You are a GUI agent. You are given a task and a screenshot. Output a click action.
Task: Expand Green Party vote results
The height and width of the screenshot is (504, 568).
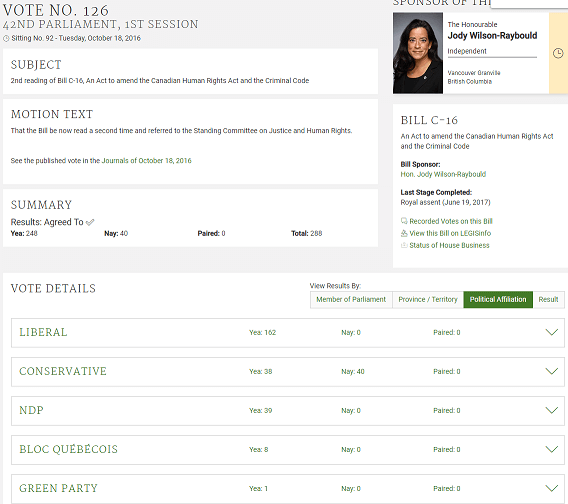551,488
